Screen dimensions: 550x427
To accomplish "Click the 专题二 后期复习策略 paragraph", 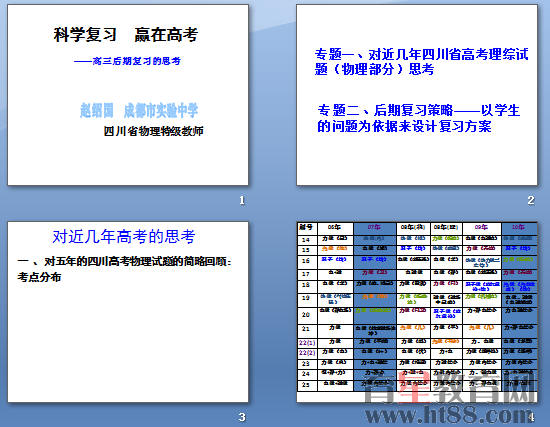I will tap(418, 118).
